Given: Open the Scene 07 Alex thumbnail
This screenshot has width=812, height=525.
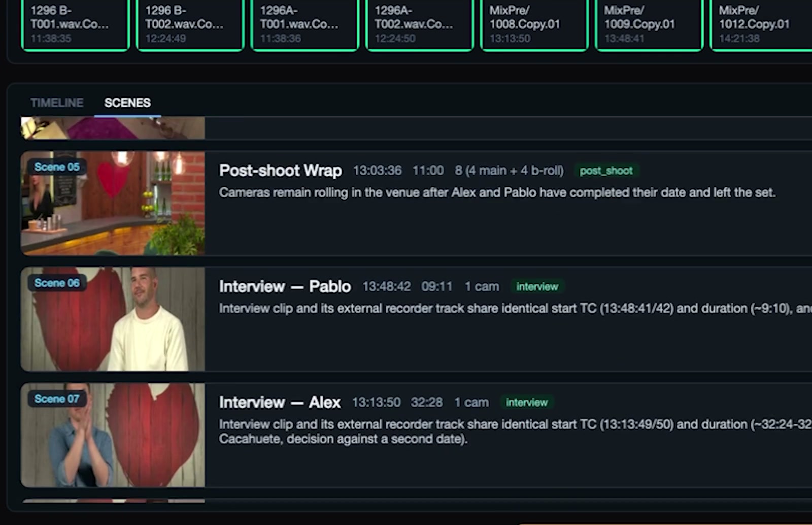Looking at the screenshot, I should click(113, 435).
